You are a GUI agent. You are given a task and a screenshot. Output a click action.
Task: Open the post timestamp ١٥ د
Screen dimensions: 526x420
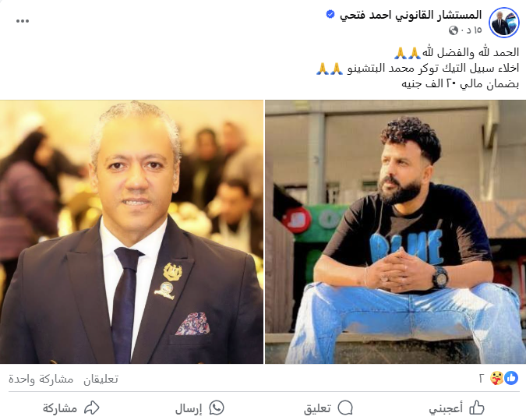pos(474,30)
